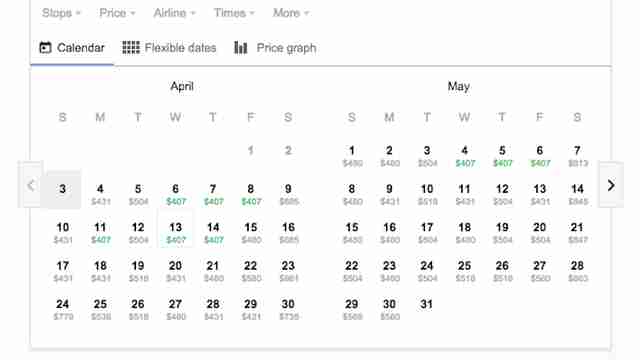Pick April 3 highlighted date
Image resolution: width=640 pixels, height=360 pixels.
coord(62,189)
